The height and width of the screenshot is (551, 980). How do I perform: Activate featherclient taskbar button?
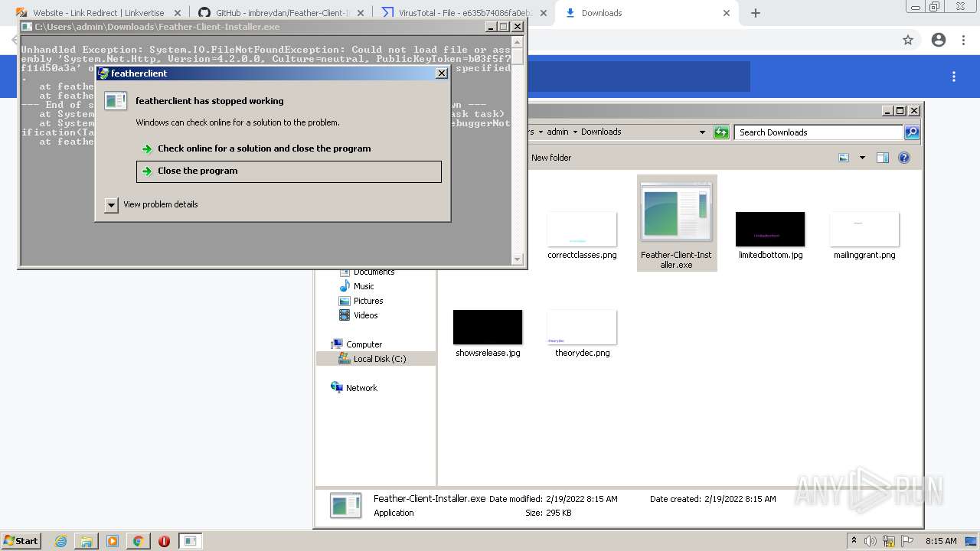[191, 541]
